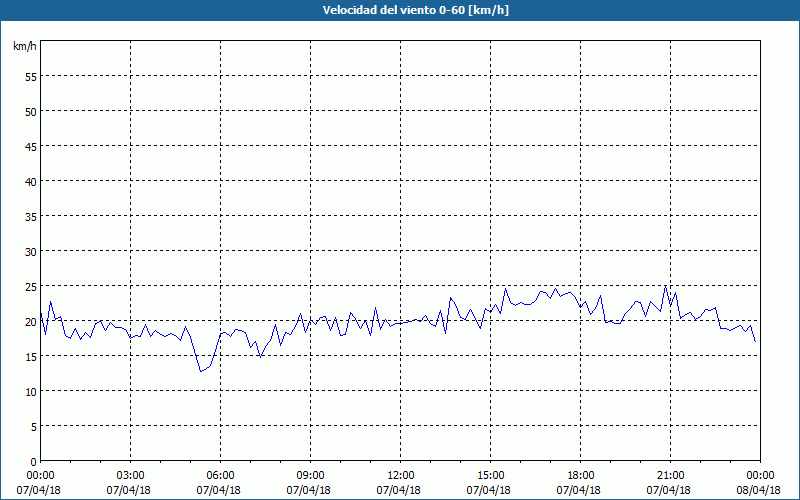Image resolution: width=800 pixels, height=500 pixels.
Task: Select the 06:00 time label
Action: [220, 476]
